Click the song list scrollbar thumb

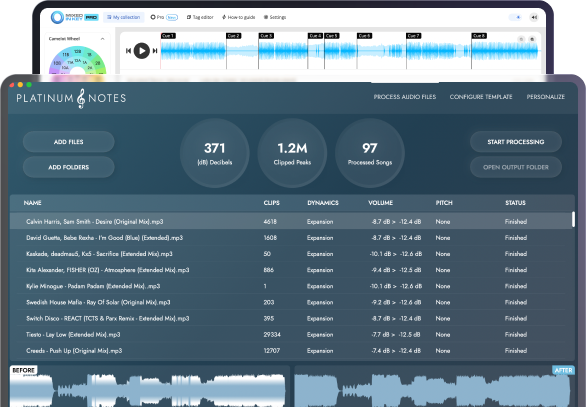pos(573,219)
